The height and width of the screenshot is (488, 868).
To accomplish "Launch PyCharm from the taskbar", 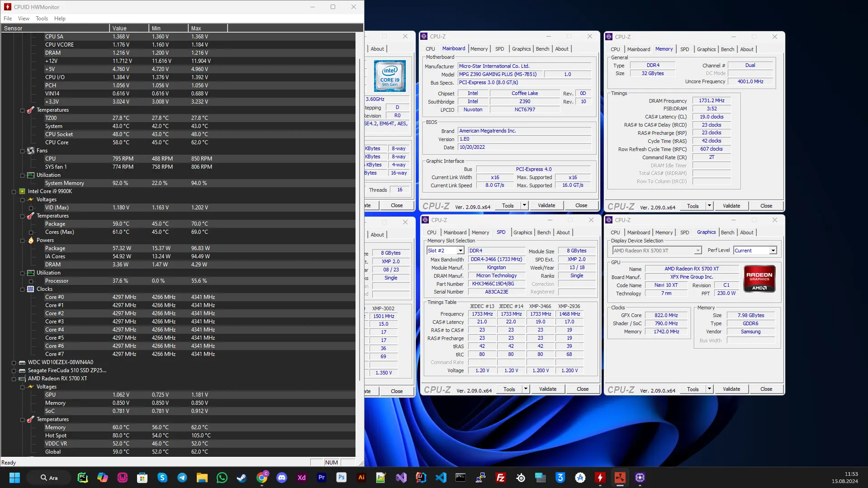I will click(x=83, y=478).
